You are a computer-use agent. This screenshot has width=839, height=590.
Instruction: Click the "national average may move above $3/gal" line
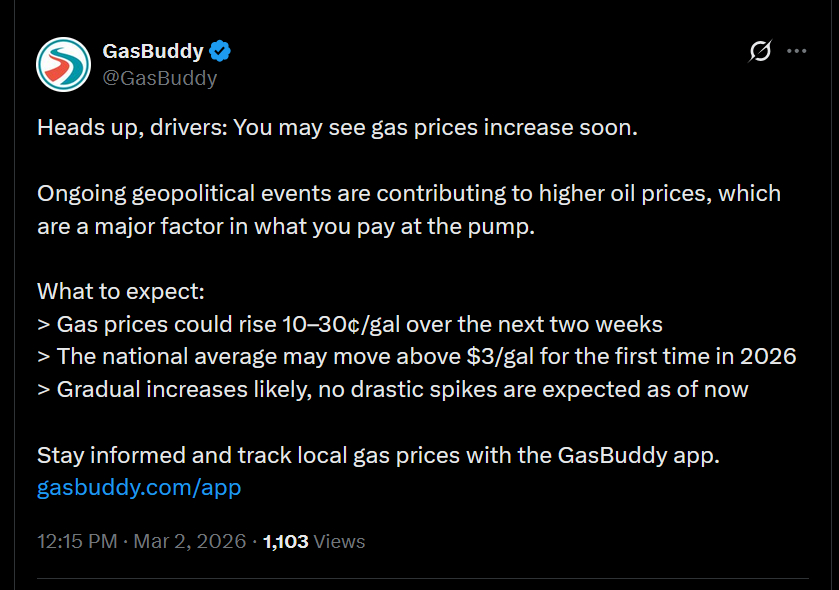[417, 357]
